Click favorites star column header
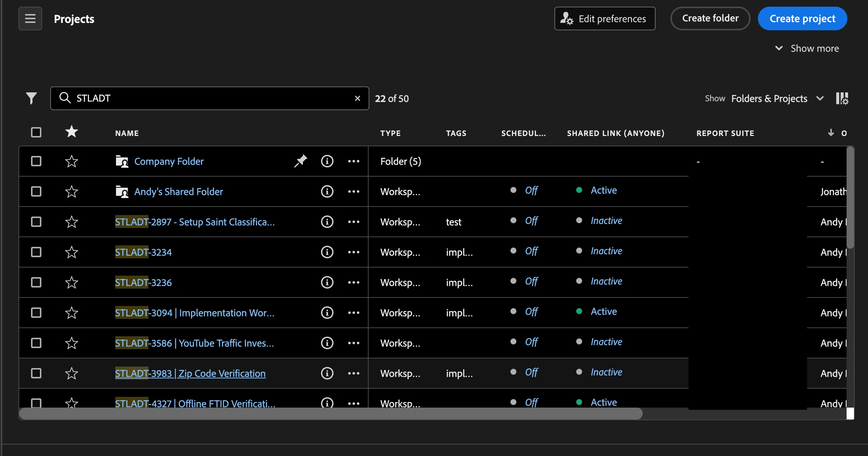868x456 pixels. pos(71,132)
